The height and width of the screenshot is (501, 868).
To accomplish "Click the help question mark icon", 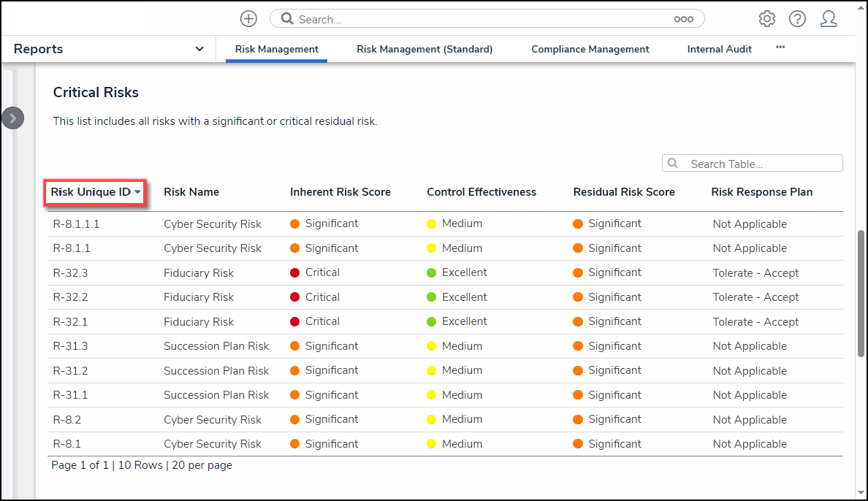I will coord(797,19).
